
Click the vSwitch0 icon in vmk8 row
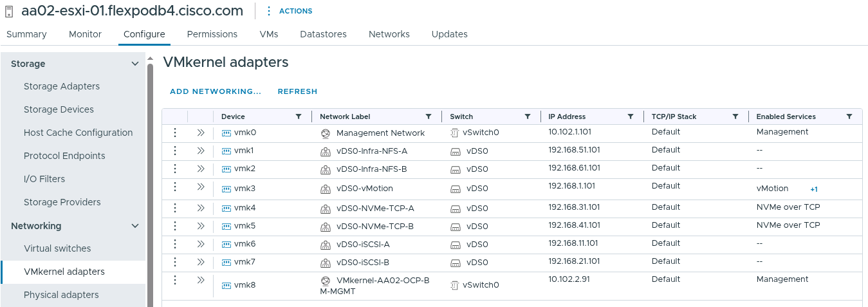[454, 285]
